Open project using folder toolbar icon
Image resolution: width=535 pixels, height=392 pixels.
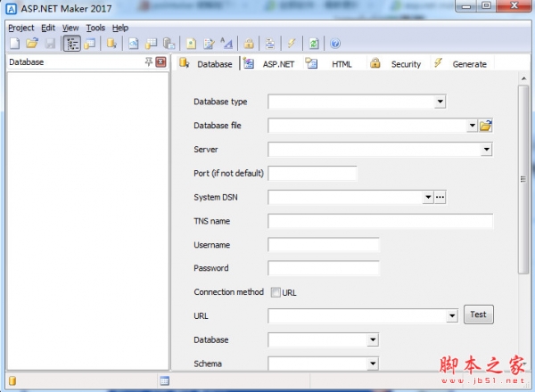coord(32,44)
